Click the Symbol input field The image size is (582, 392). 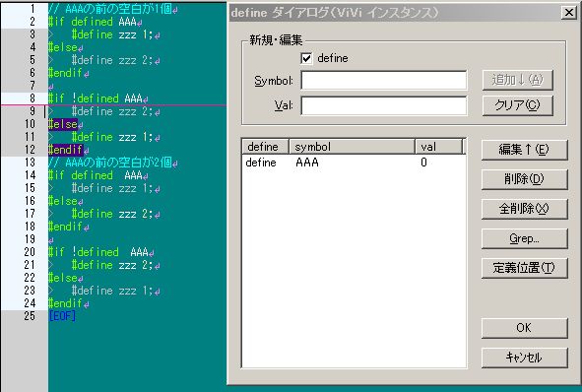[383, 80]
